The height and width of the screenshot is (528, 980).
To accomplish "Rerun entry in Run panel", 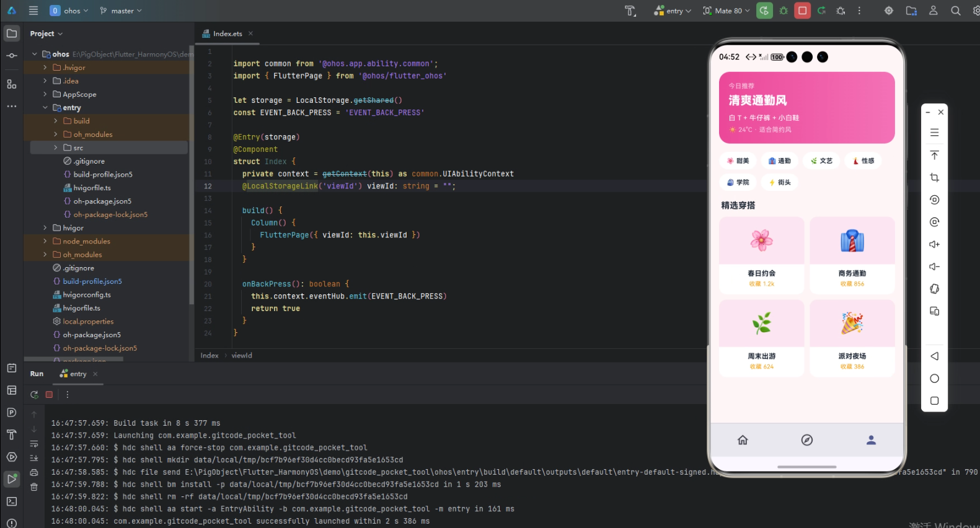I will pos(34,395).
